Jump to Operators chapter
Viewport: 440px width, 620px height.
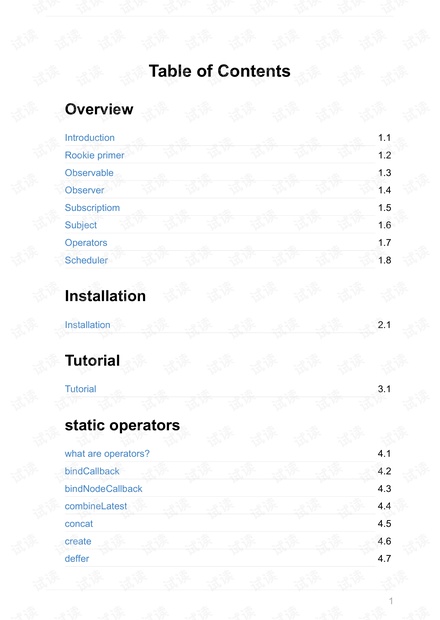coord(86,242)
